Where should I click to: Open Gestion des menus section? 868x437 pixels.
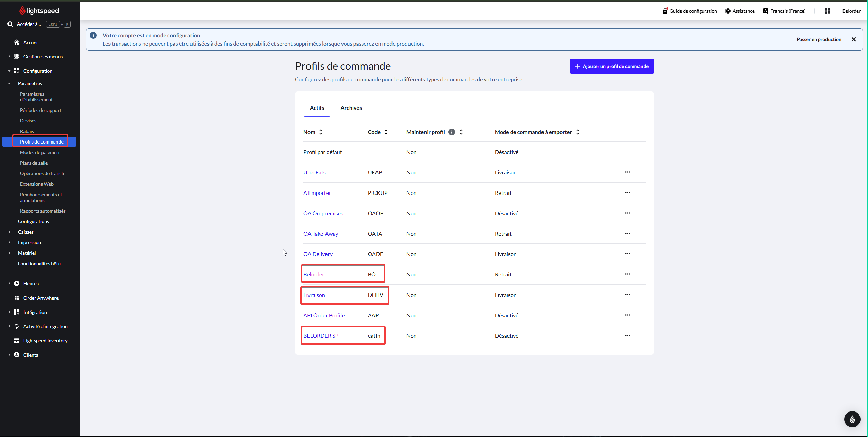click(x=43, y=57)
